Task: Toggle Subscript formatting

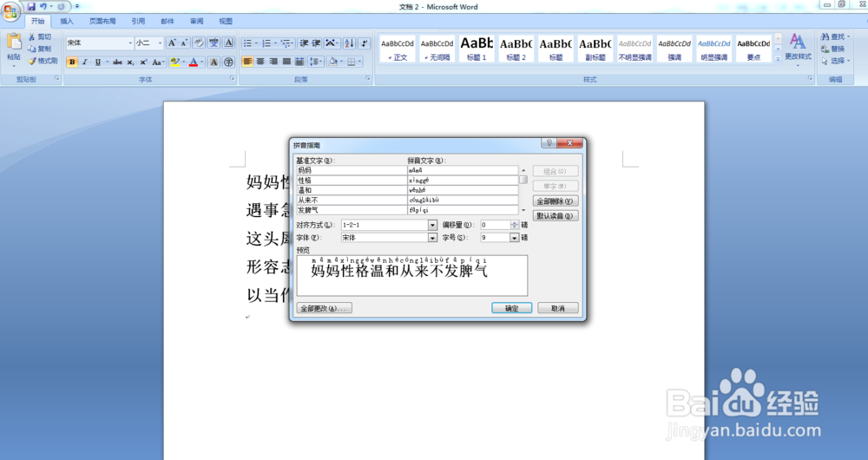Action: 130,62
